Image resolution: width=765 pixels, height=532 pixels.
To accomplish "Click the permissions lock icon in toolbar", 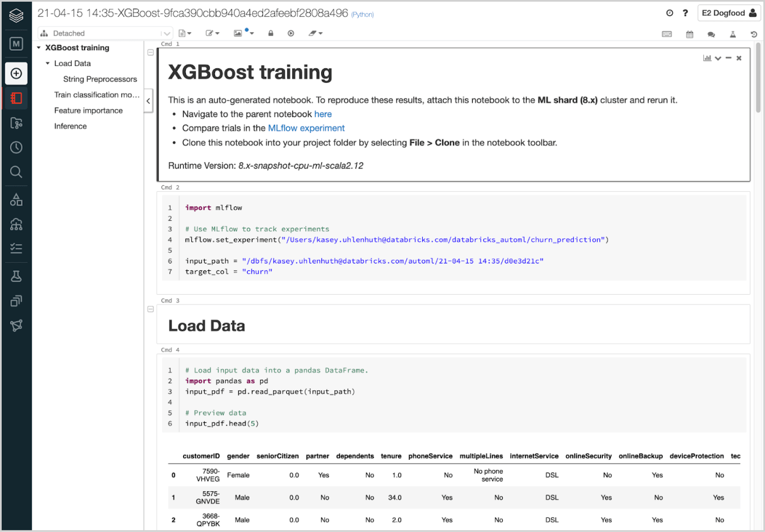I will coord(271,33).
